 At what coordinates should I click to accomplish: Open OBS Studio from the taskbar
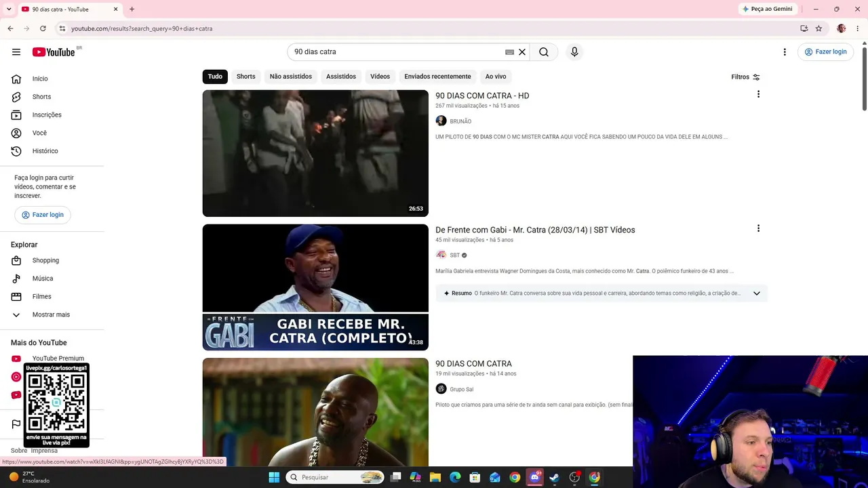click(574, 477)
